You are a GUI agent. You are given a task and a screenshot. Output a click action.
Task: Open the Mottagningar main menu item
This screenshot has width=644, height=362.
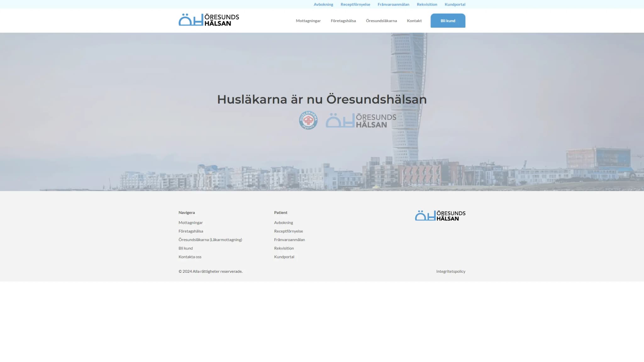[308, 21]
